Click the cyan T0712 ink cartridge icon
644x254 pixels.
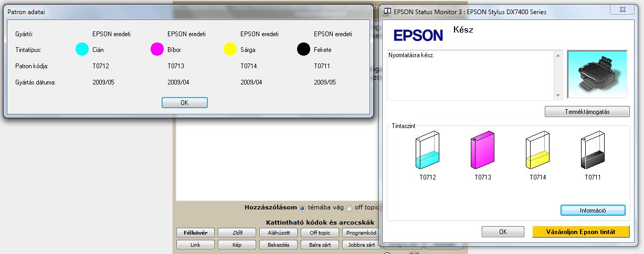coord(427,150)
